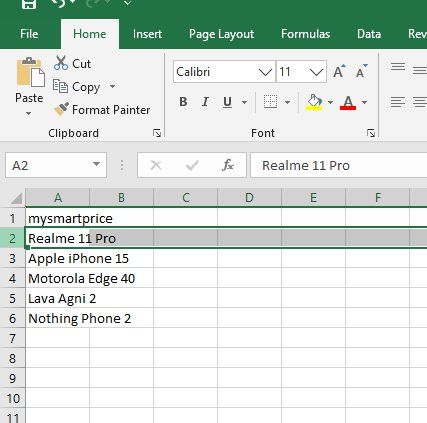Select column B header
This screenshot has width=427, height=423.
pyautogui.click(x=121, y=198)
